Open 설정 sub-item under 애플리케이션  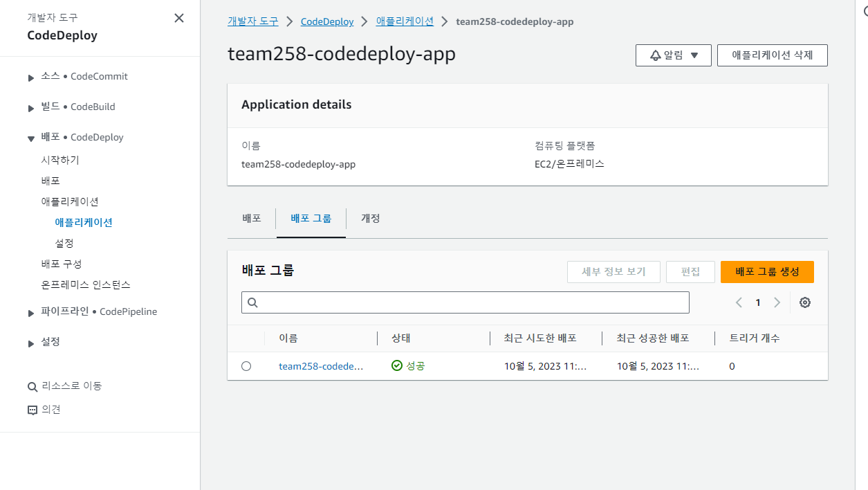(x=64, y=243)
